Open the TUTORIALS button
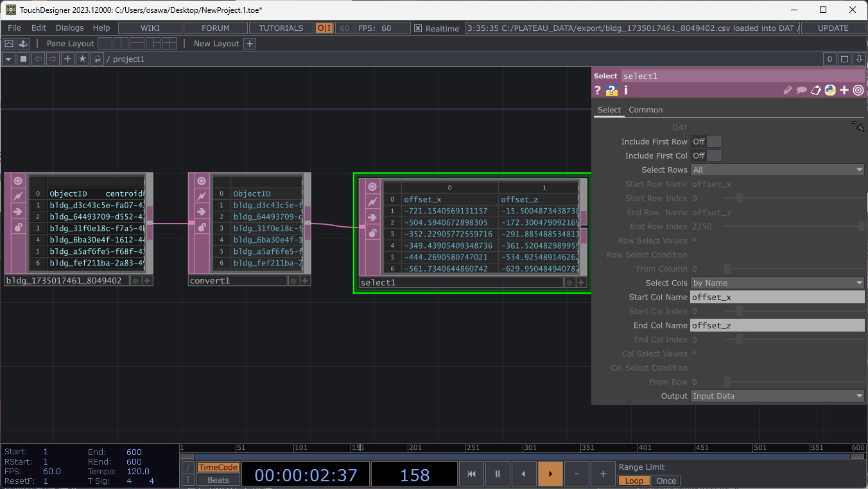The width and height of the screenshot is (868, 489). point(281,28)
